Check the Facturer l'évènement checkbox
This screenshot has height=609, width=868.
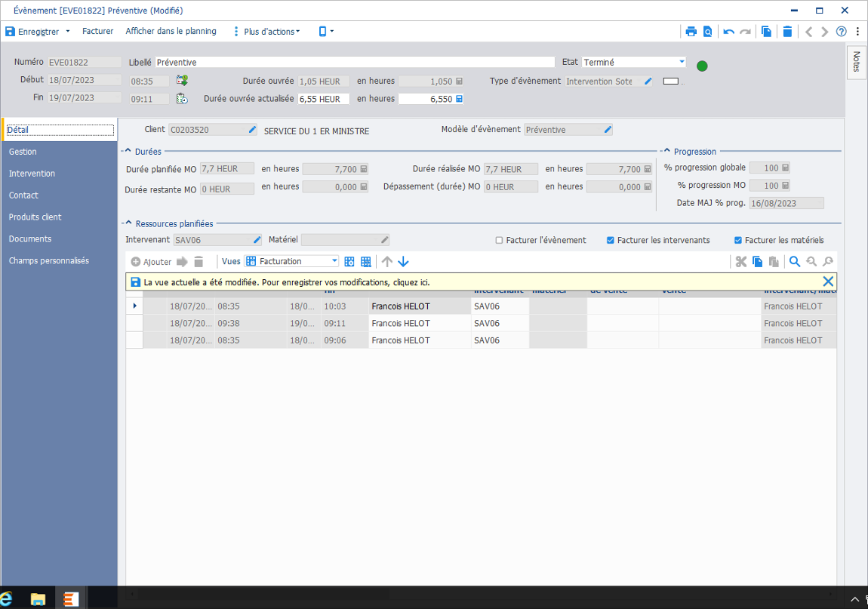pos(499,240)
